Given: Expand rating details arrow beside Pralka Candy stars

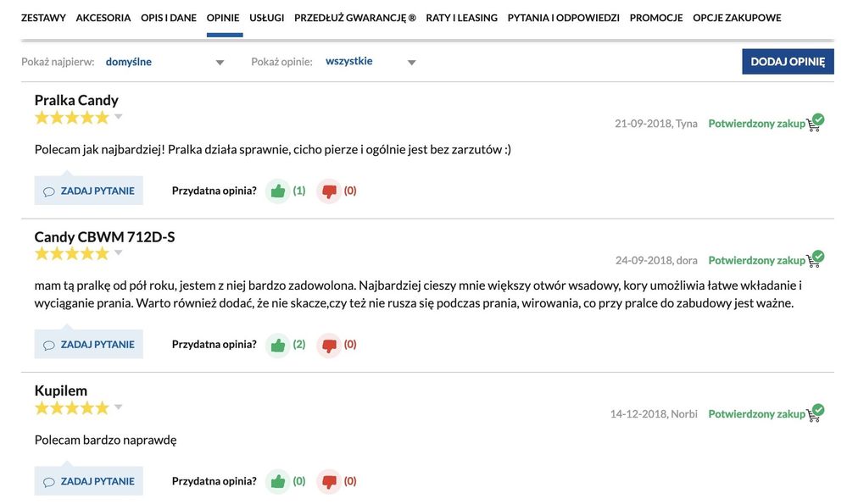Looking at the screenshot, I should point(119,117).
